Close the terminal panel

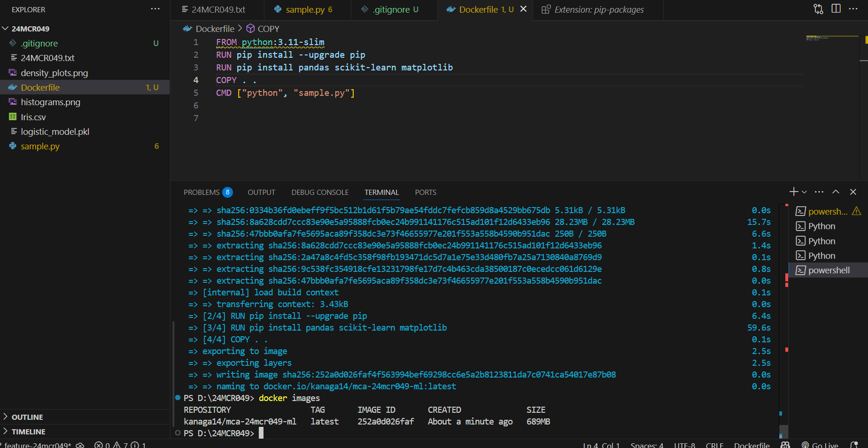click(x=853, y=192)
